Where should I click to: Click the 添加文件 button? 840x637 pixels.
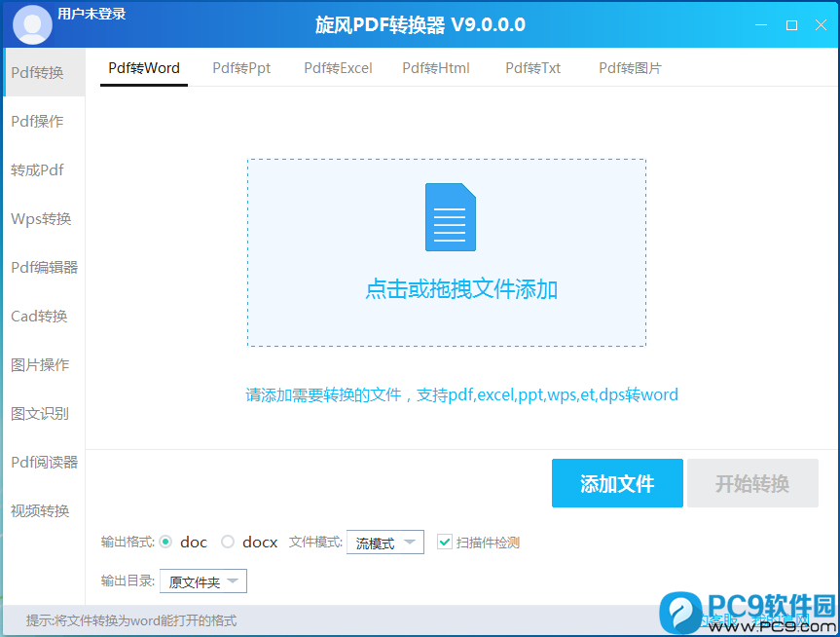point(617,483)
